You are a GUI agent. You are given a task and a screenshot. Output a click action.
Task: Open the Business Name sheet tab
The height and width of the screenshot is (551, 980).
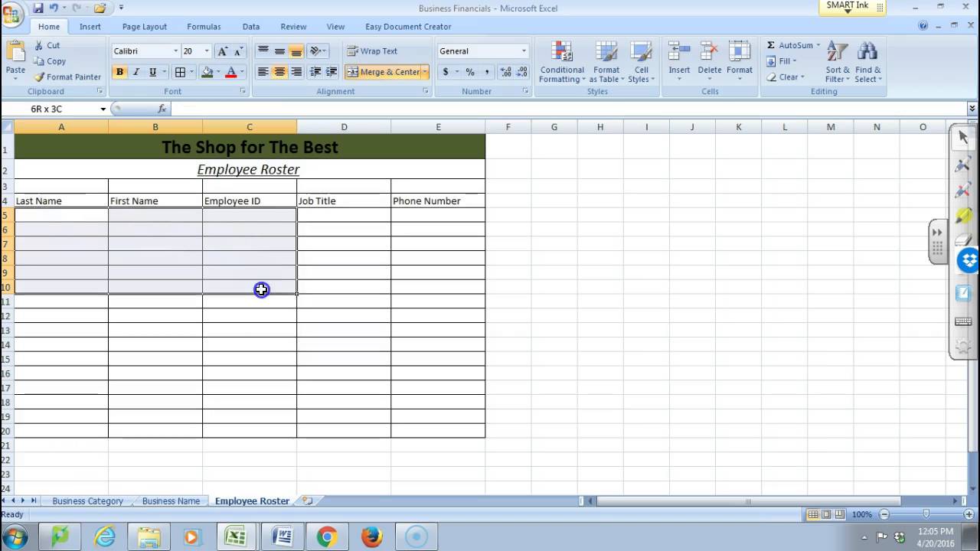(171, 500)
